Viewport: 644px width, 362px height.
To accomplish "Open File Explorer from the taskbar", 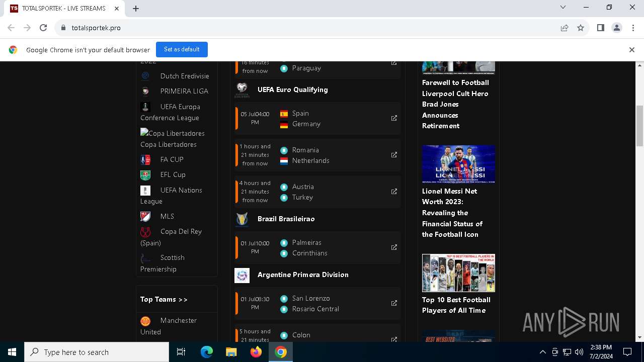I will point(231,352).
